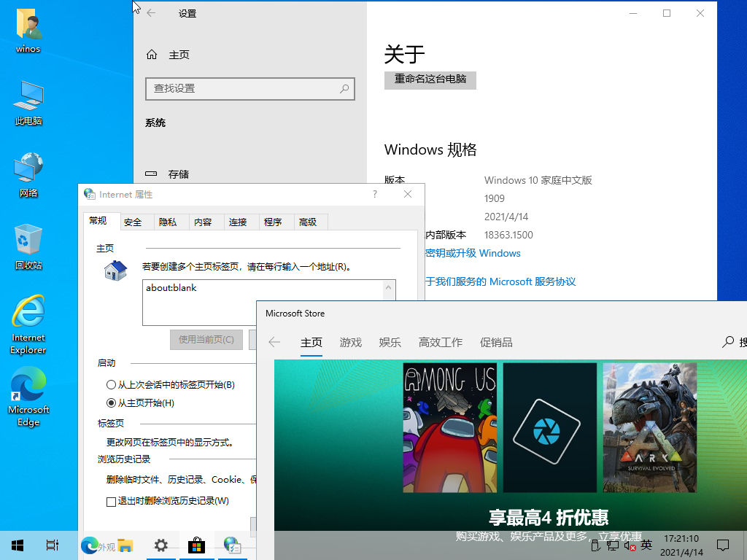This screenshot has width=747, height=560.
Task: Open the ARK Survival Evolved thumbnail
Action: 650,427
